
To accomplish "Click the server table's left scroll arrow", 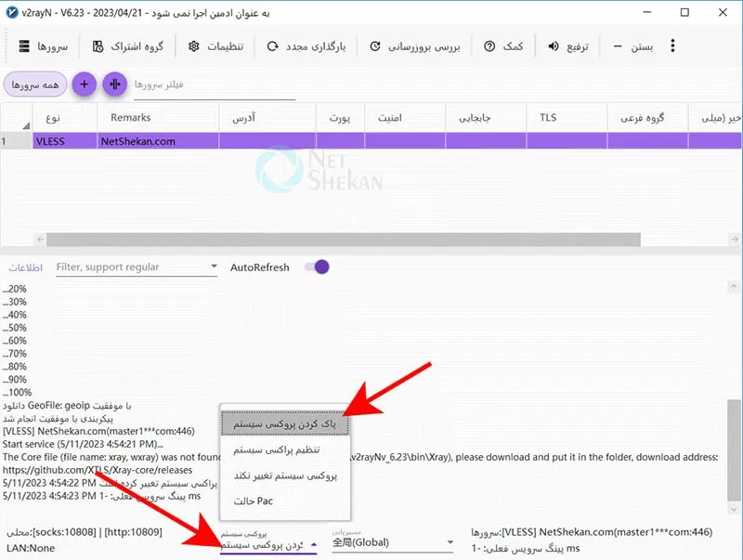I will coord(40,240).
